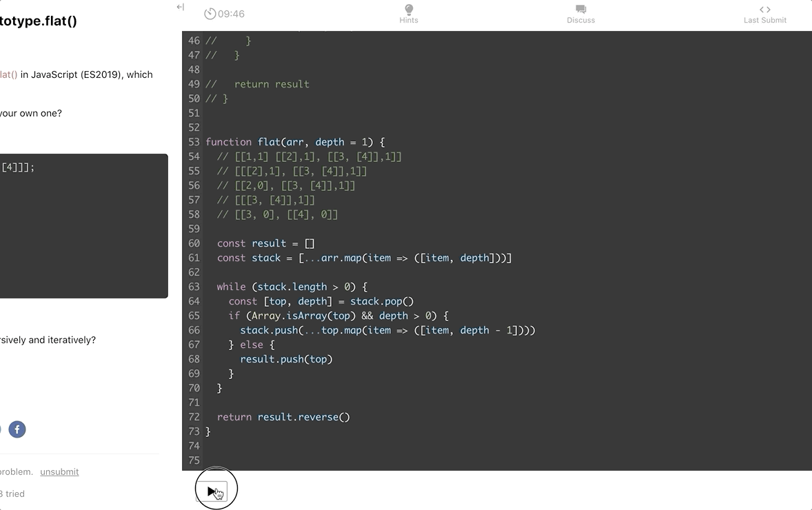The height and width of the screenshot is (510, 812).
Task: Click the share icon beside the Facebook button
Action: click(x=1, y=429)
